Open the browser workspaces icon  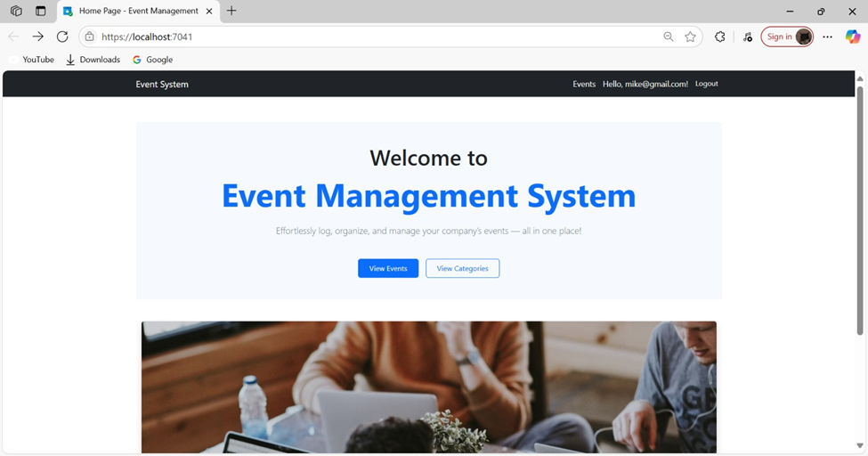pyautogui.click(x=16, y=11)
